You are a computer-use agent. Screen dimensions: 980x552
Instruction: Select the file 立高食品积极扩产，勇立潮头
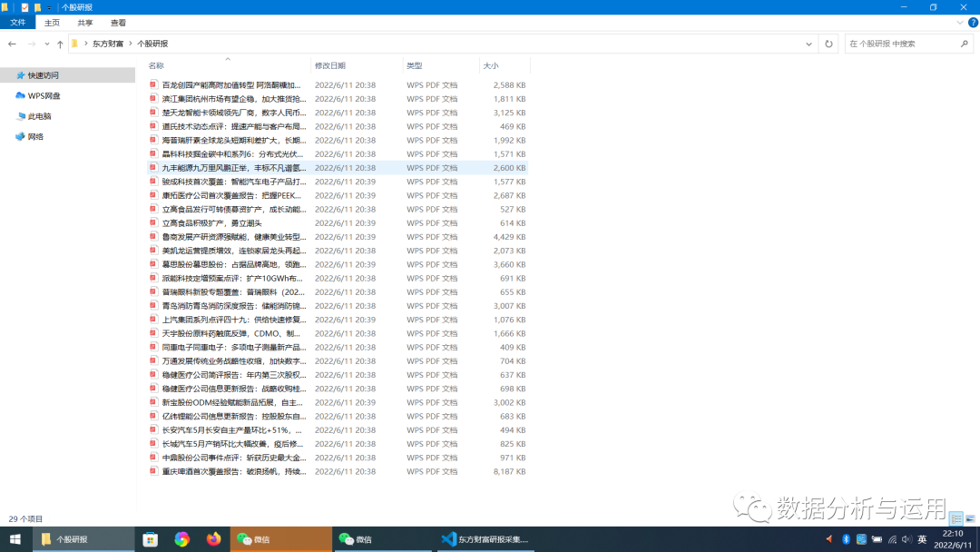pos(338,223)
